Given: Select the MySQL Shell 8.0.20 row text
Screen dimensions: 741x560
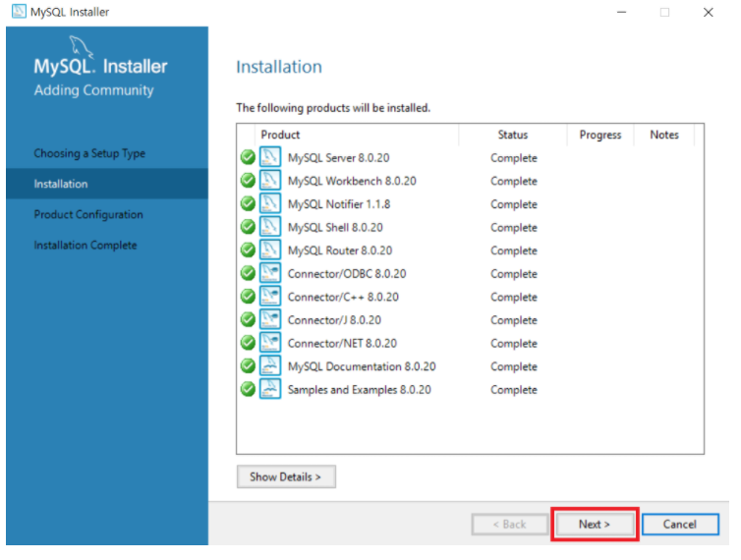Looking at the screenshot, I should click(335, 227).
